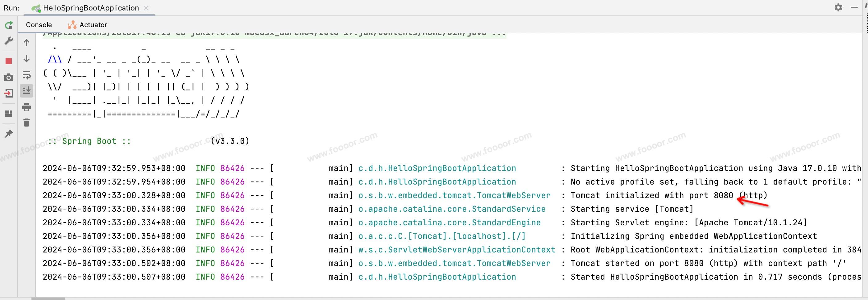This screenshot has width=868, height=300.
Task: Jump down the stack trace with the down arrow
Action: [27, 59]
